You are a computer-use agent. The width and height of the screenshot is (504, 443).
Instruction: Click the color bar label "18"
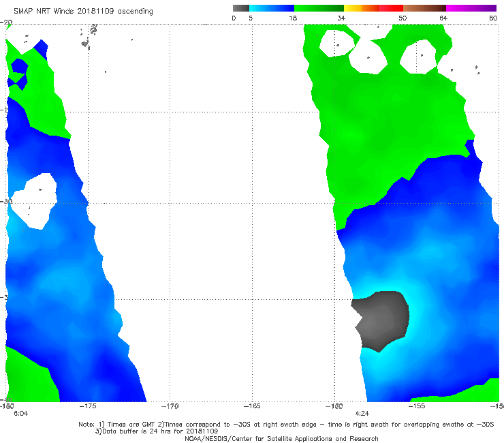(293, 18)
